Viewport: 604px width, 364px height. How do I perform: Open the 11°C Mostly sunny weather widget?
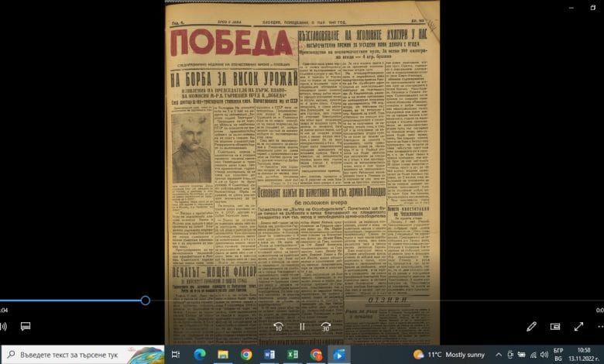tap(449, 355)
